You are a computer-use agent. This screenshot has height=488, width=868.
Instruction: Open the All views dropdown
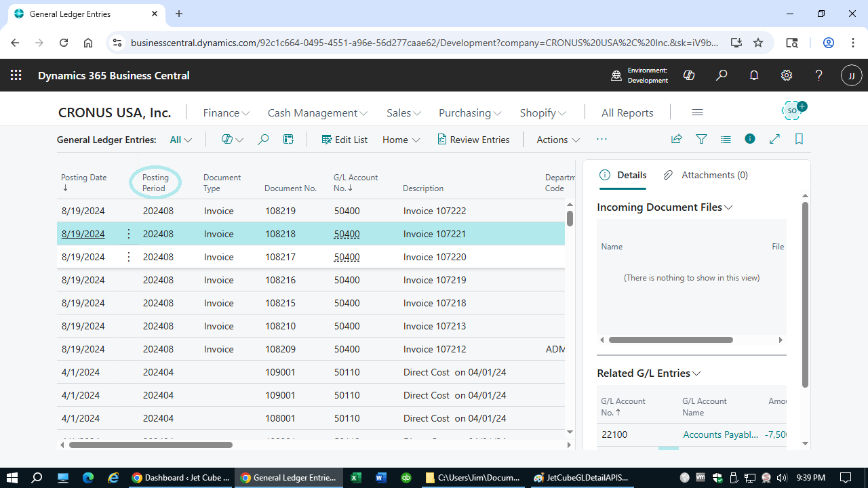coord(181,140)
